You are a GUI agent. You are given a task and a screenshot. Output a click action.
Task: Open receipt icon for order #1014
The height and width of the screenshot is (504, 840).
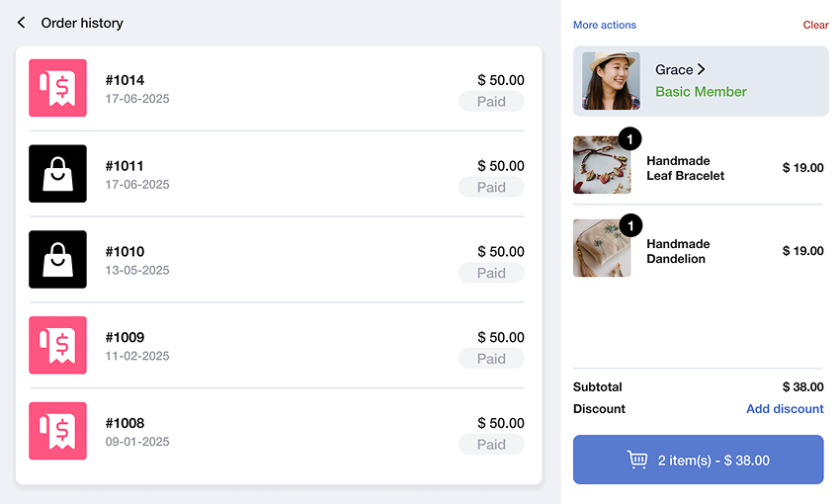coord(58,88)
